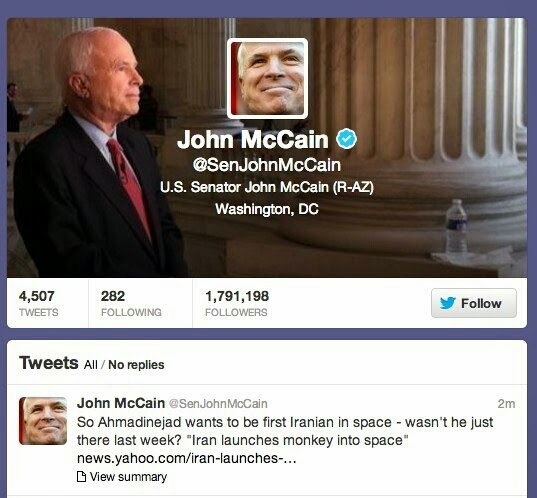Switch tweets filter to All
Viewport: 537px width, 498px height.
coord(91,365)
